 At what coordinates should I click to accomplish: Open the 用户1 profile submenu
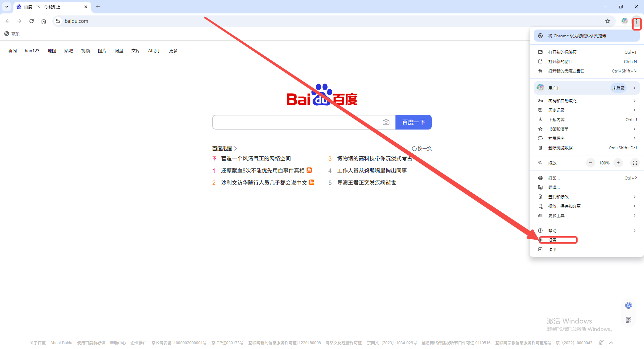coord(587,88)
